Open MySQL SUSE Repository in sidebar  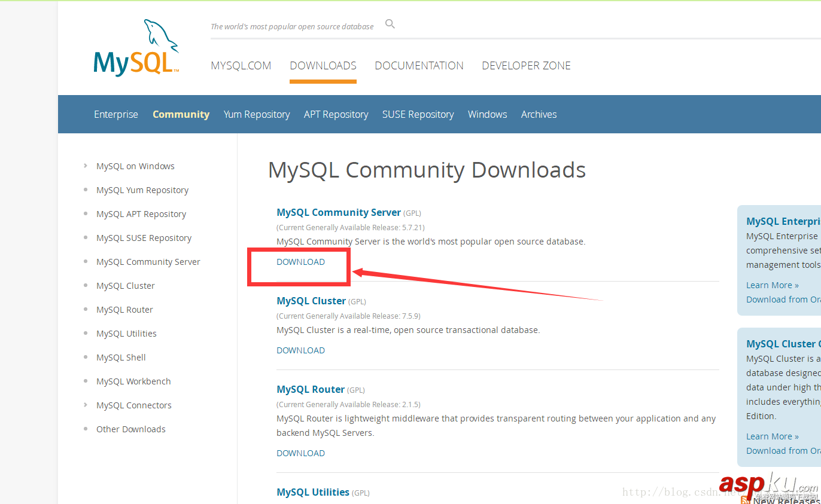(144, 238)
